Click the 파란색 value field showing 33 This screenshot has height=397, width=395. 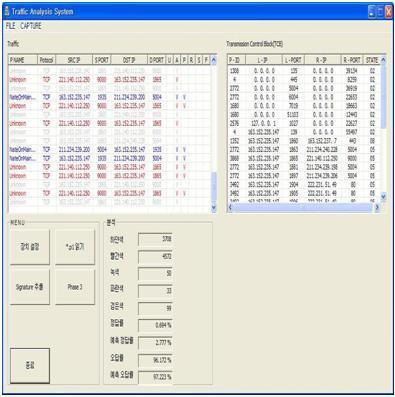(x=155, y=291)
